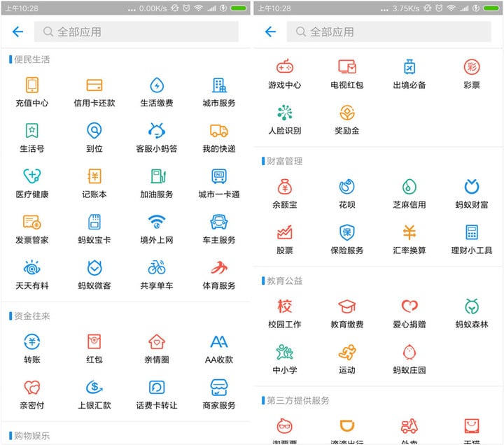Image resolution: width=504 pixels, height=445 pixels.
Task: Tap the 电视红包 TV red packet icon
Action: pyautogui.click(x=346, y=66)
